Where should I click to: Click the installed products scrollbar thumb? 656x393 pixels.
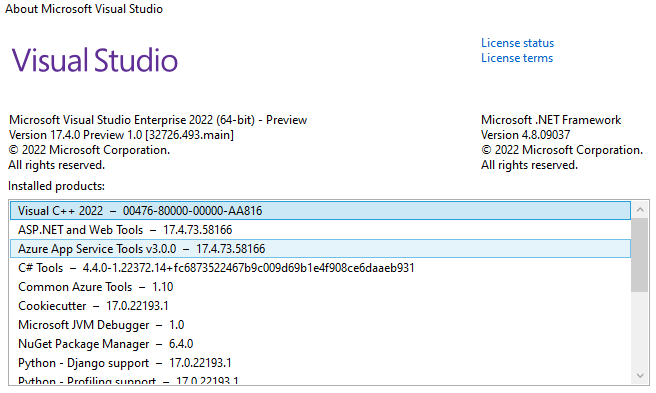click(x=640, y=255)
